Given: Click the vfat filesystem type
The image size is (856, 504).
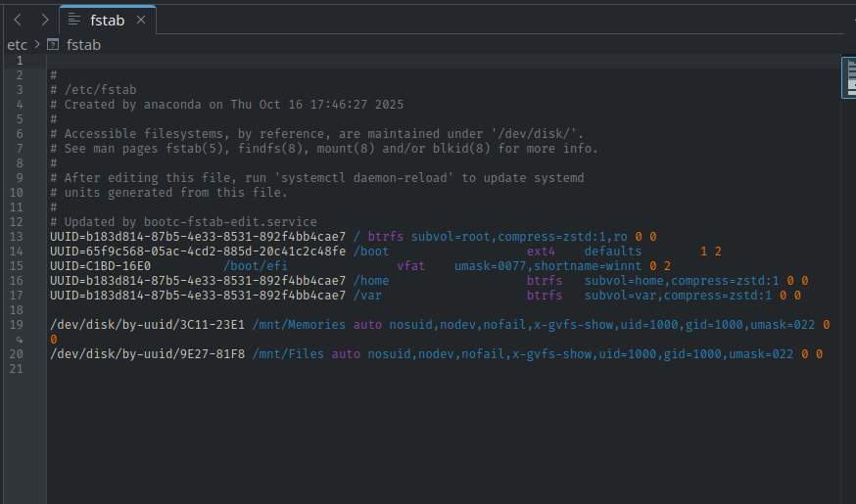Looking at the screenshot, I should pos(411,266).
